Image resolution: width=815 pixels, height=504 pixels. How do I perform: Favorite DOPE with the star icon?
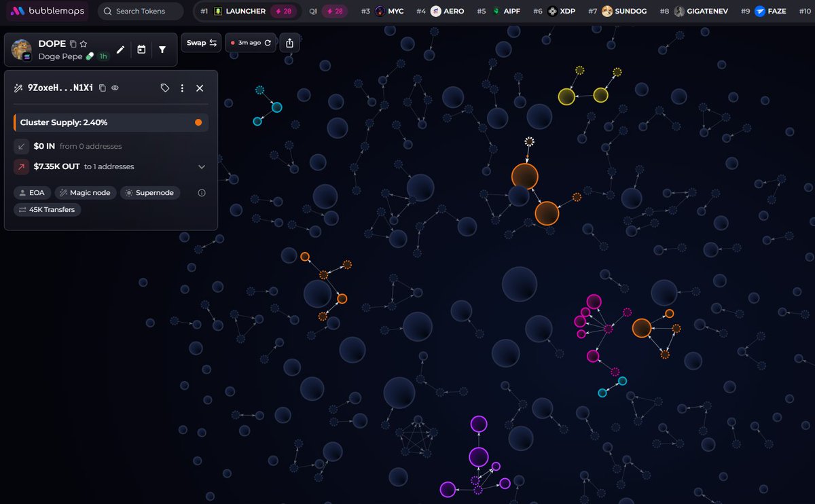coord(84,43)
